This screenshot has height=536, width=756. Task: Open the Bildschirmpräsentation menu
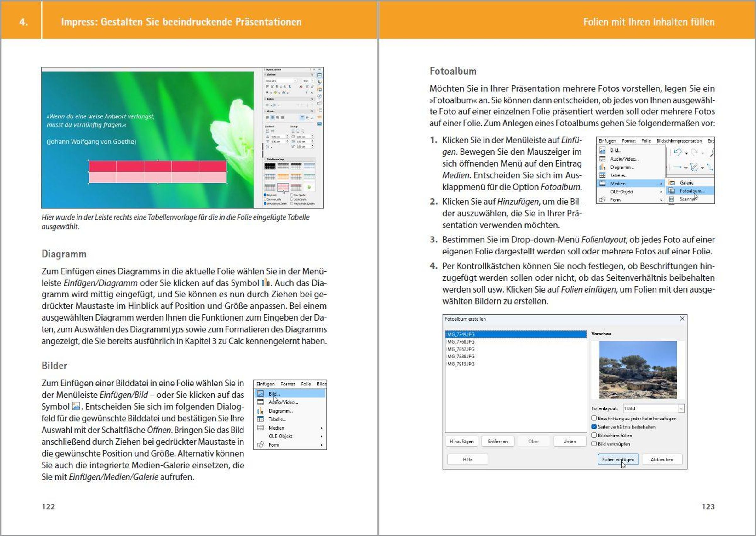[679, 141]
